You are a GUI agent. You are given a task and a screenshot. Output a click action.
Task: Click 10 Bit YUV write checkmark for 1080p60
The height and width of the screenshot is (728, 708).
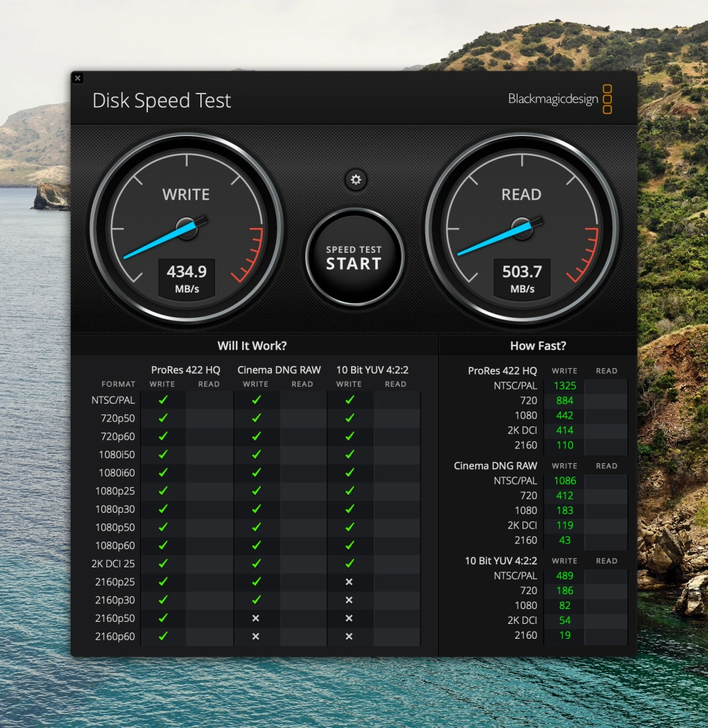tap(350, 545)
